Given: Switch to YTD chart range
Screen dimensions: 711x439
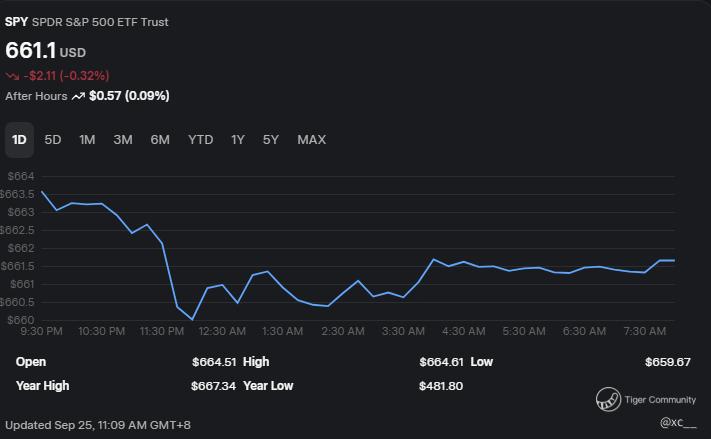Looking at the screenshot, I should [x=200, y=140].
